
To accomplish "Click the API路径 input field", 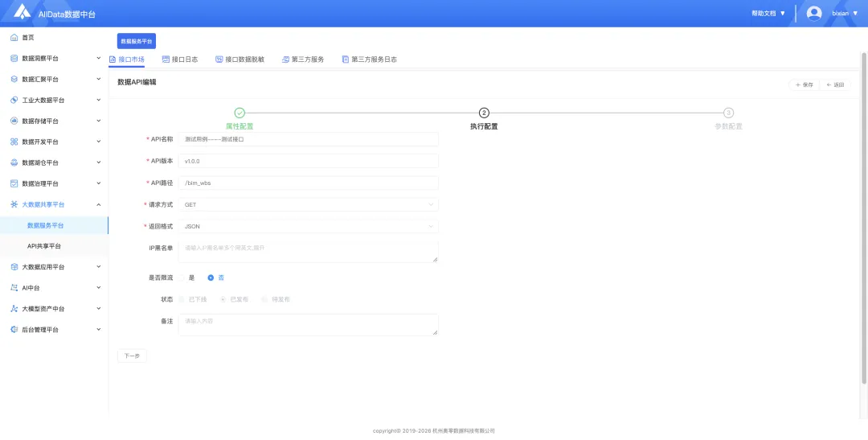I will pos(309,183).
